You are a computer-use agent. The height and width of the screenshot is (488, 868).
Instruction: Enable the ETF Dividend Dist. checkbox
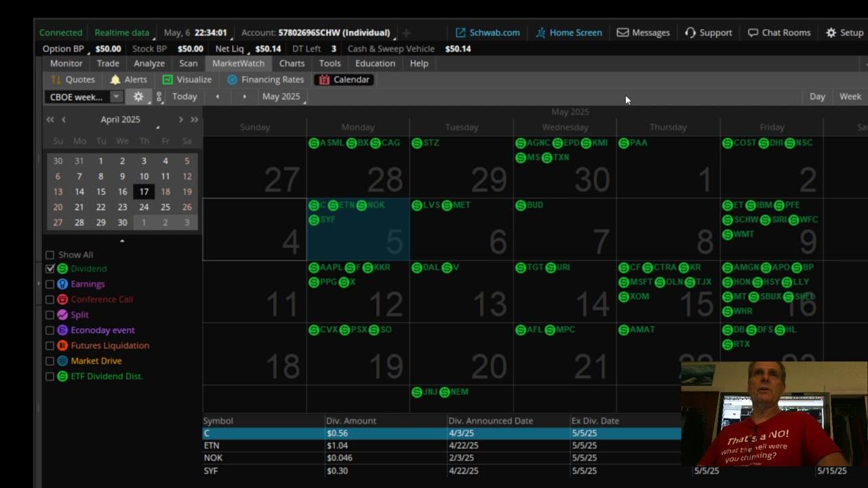pyautogui.click(x=50, y=376)
